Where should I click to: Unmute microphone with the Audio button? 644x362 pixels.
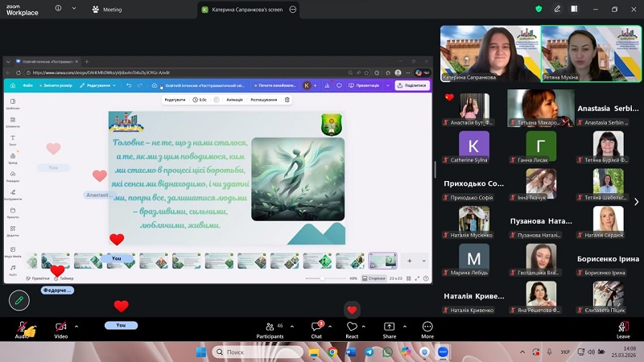[23, 328]
